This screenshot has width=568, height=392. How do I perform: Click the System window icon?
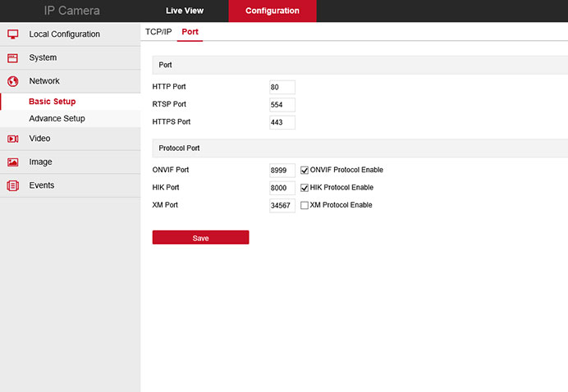click(12, 58)
